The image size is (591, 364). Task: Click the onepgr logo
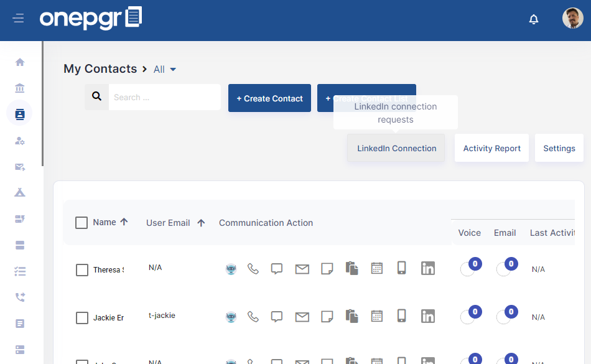point(91,17)
